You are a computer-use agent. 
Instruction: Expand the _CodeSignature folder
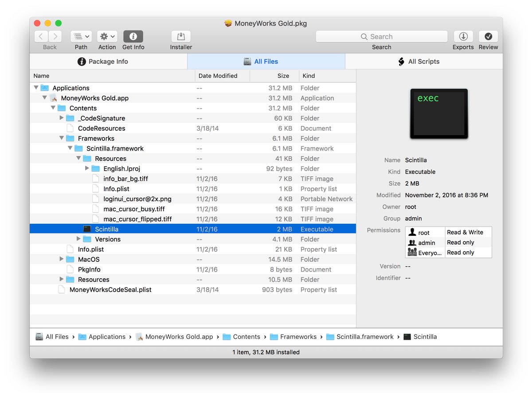[x=62, y=118]
